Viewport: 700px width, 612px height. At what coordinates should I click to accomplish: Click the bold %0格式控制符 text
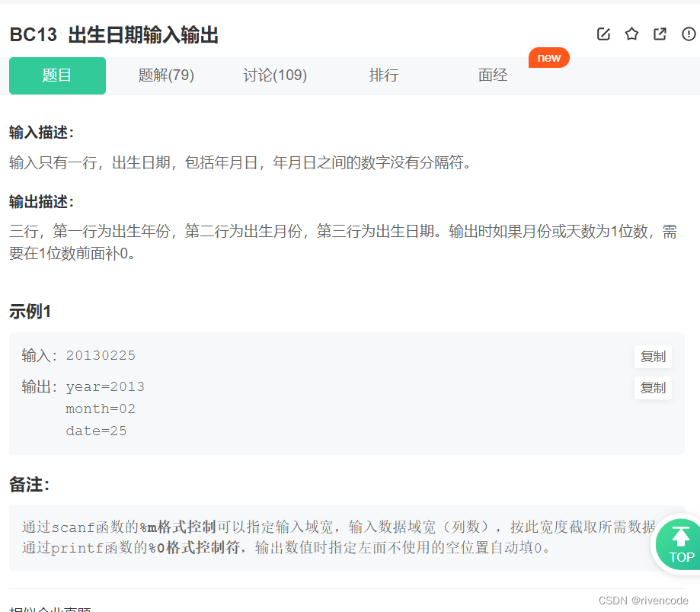click(193, 548)
